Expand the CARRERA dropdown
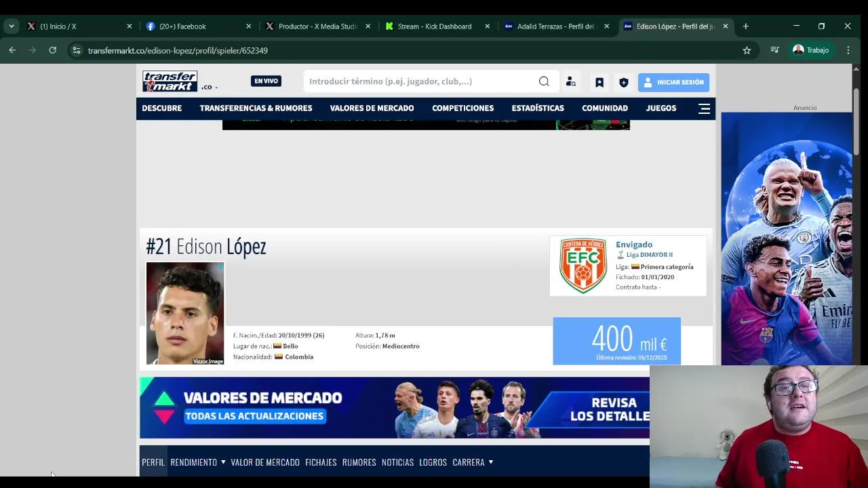 tap(473, 462)
